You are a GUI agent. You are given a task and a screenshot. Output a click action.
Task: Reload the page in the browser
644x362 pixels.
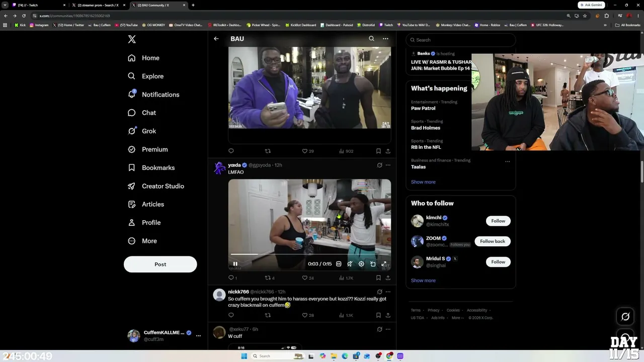[x=24, y=16]
